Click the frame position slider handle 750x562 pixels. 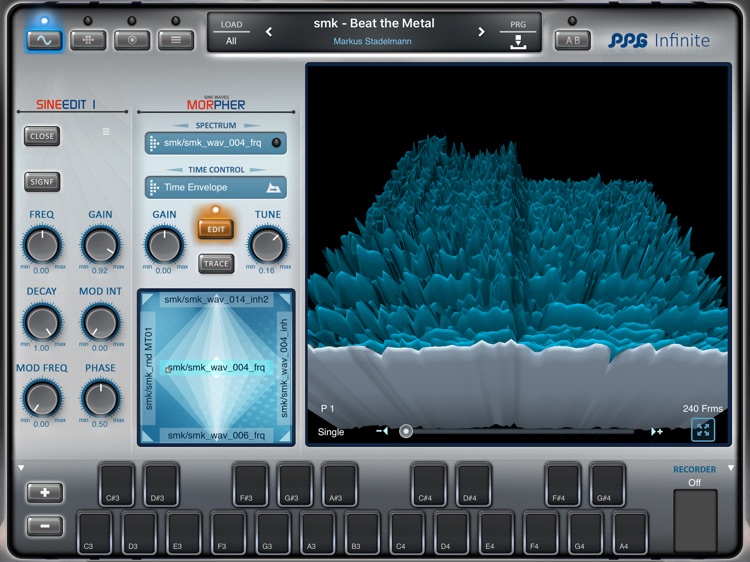[x=406, y=431]
